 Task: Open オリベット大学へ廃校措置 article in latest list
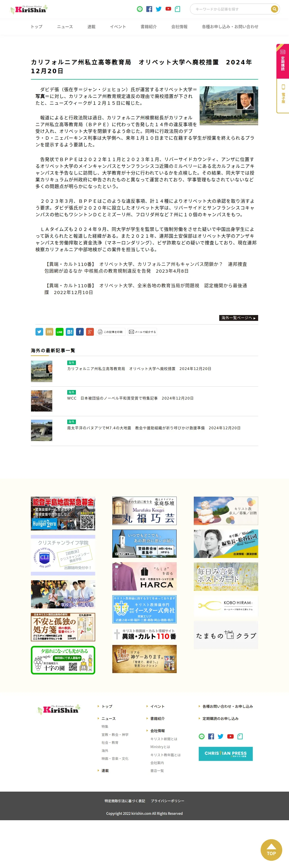pos(139,369)
